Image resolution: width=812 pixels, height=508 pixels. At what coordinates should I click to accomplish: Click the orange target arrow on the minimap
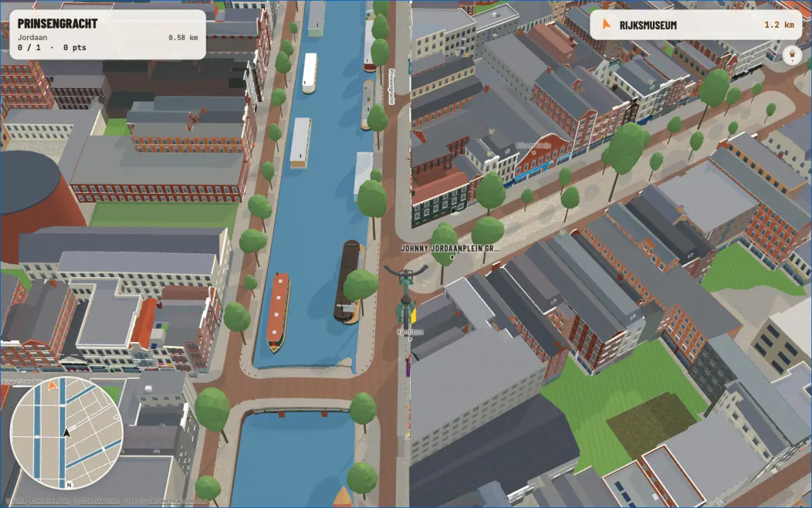[x=53, y=385]
